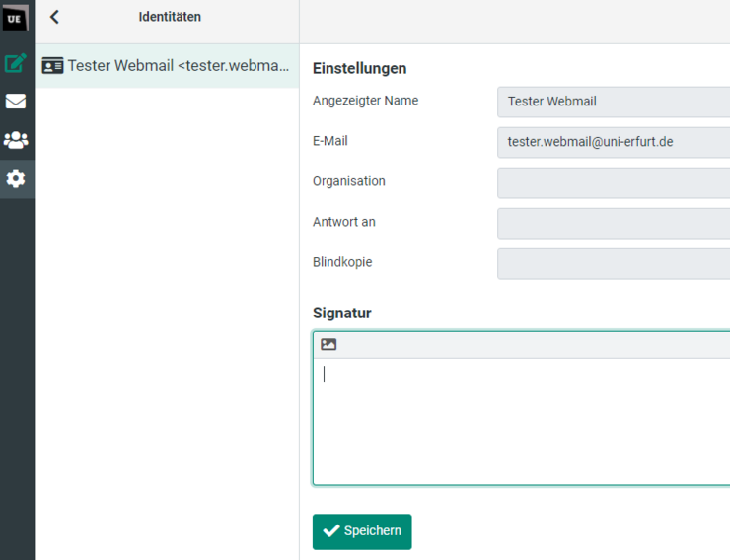The height and width of the screenshot is (560, 730).
Task: Click the Identitäten panel title
Action: 170,17
